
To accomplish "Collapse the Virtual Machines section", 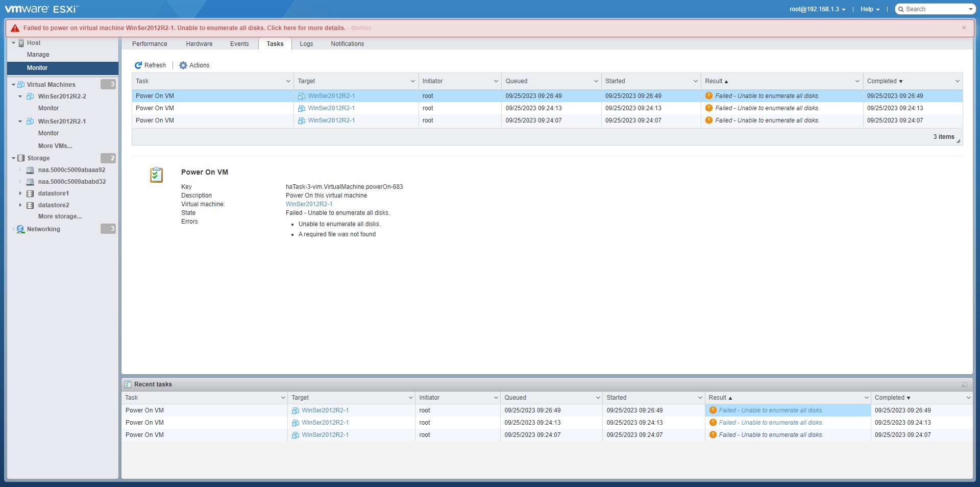I will coord(12,84).
